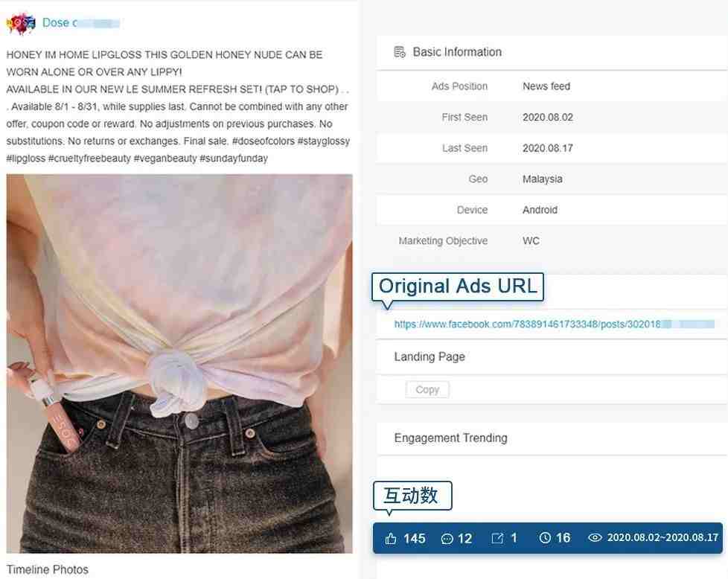The image size is (728, 579).
Task: Click the clock duration icon
Action: (x=545, y=537)
